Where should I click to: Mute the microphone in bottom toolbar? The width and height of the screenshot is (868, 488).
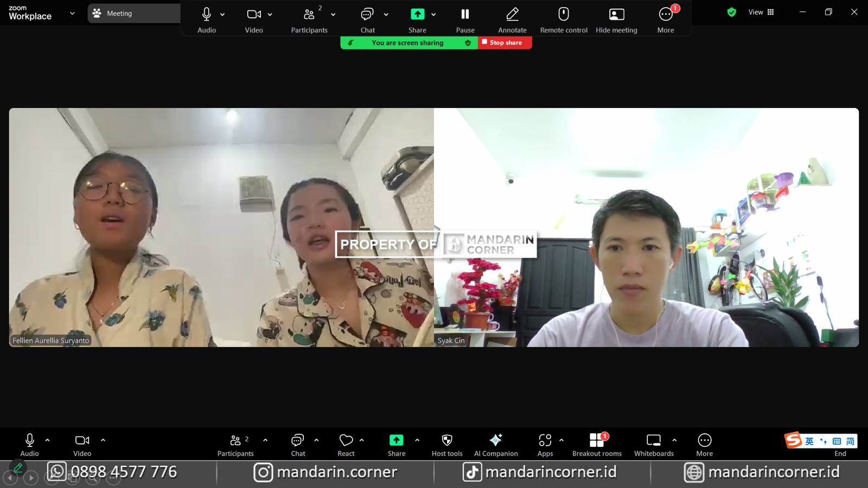click(x=30, y=440)
